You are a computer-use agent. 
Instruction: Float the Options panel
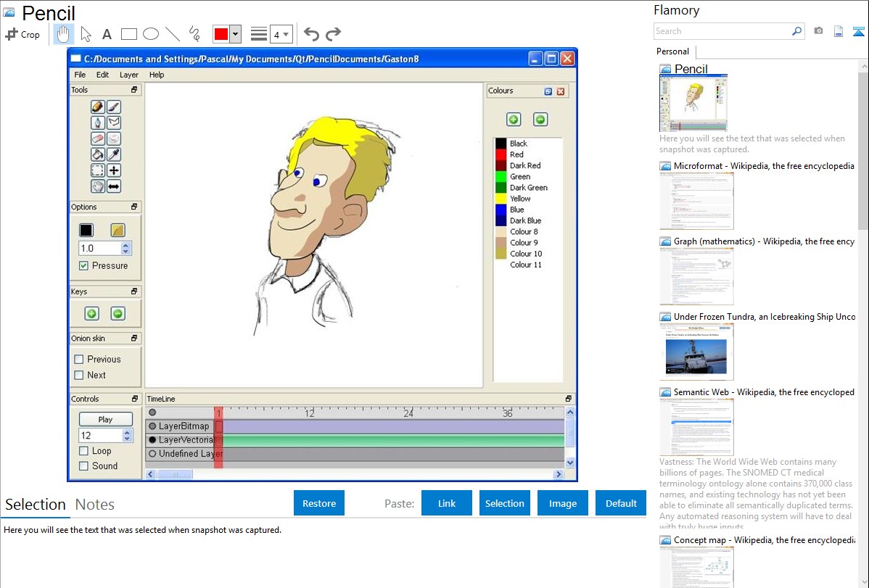(134, 207)
